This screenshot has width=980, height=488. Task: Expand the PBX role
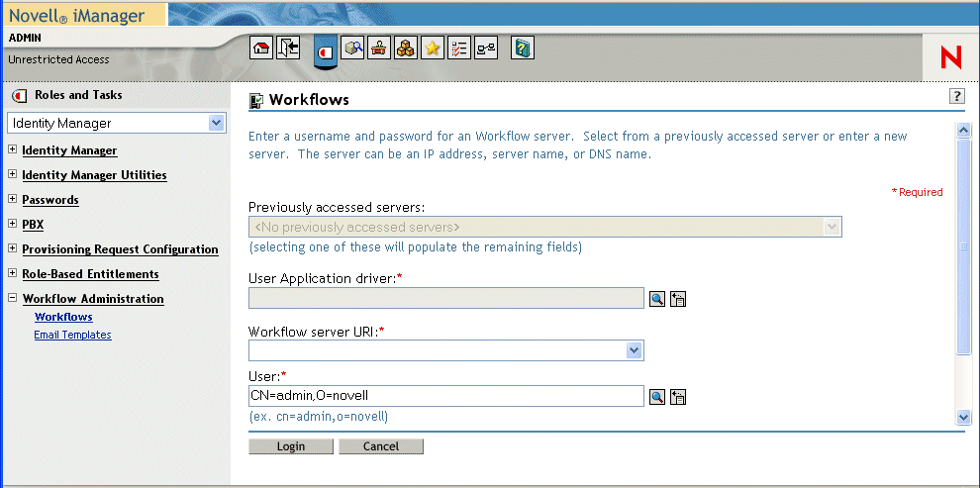pyautogui.click(x=13, y=224)
